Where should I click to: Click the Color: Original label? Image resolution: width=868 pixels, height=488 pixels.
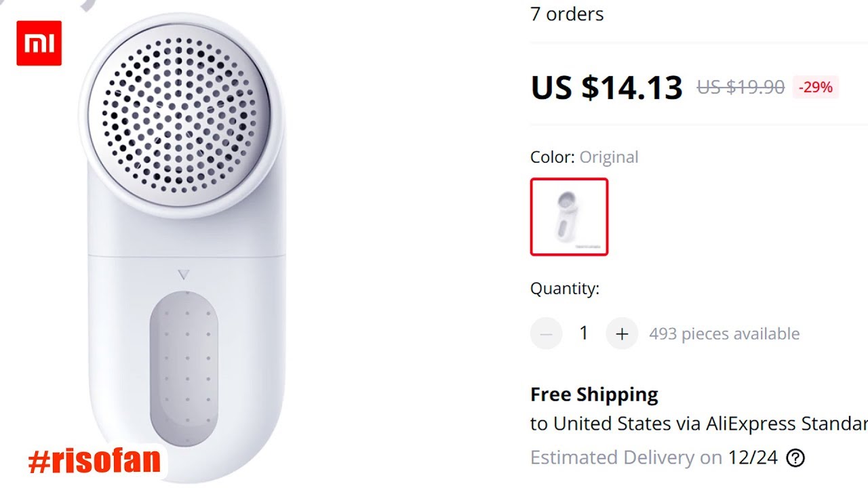pos(584,157)
